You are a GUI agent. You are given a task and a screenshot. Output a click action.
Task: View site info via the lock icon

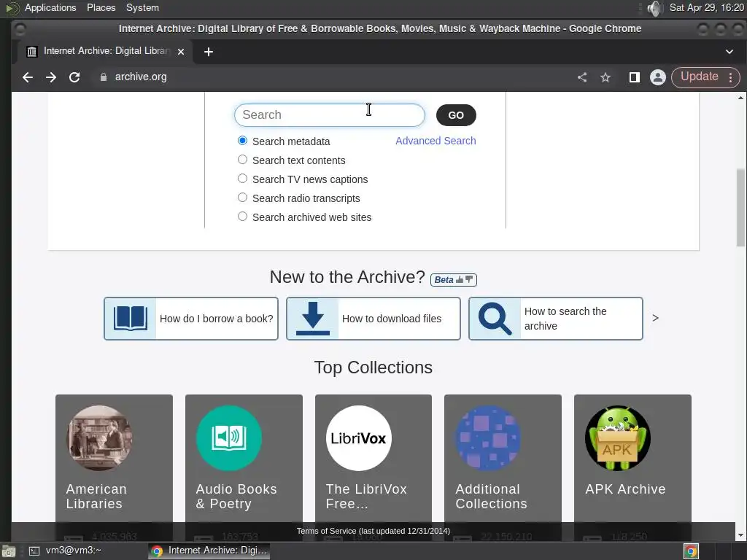pyautogui.click(x=104, y=77)
